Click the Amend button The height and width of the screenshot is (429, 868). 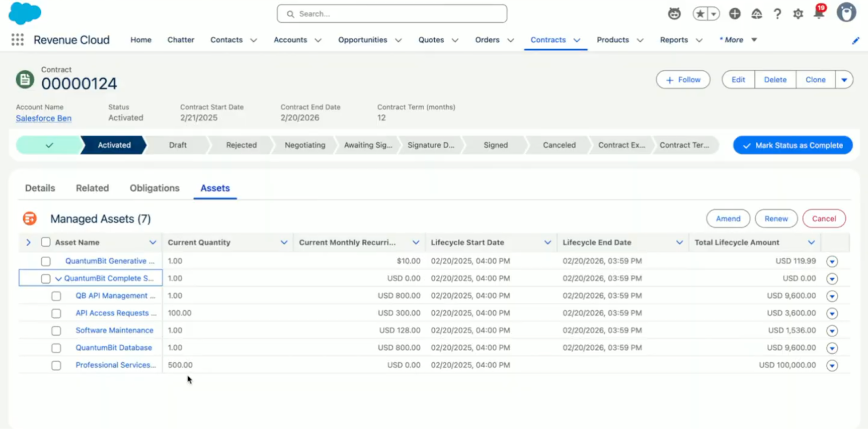(x=728, y=219)
